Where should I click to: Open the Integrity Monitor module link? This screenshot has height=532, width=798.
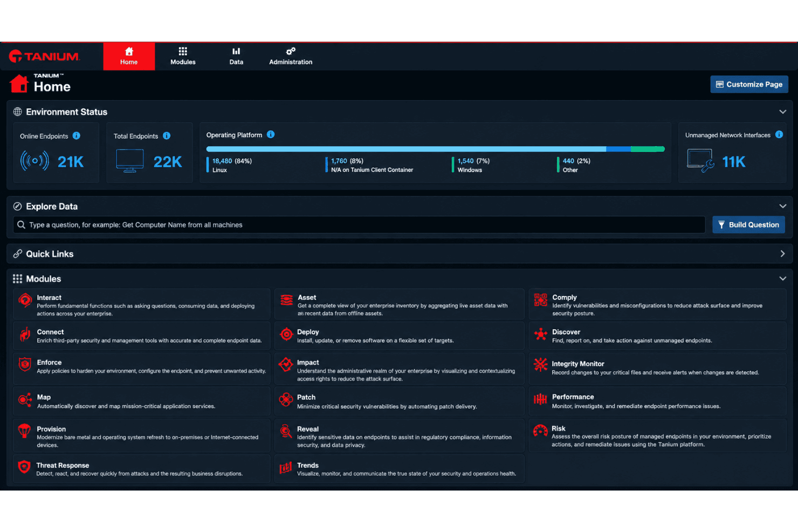(x=578, y=364)
